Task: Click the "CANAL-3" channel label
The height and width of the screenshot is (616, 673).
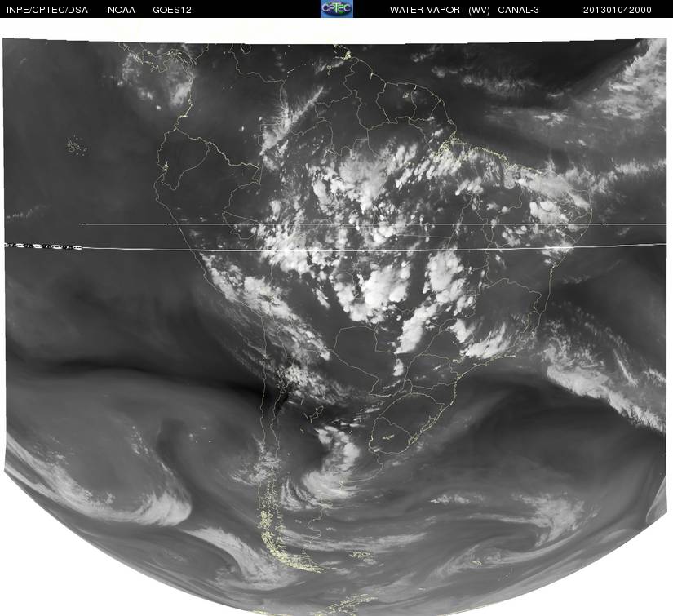Action: click(x=519, y=10)
